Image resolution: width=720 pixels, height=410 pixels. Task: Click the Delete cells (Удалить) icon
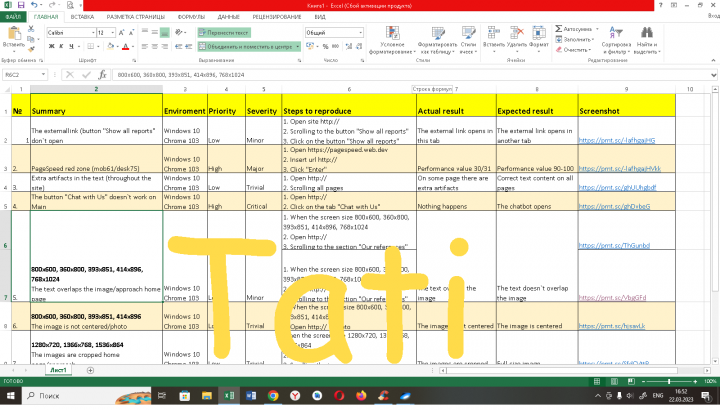[517, 33]
